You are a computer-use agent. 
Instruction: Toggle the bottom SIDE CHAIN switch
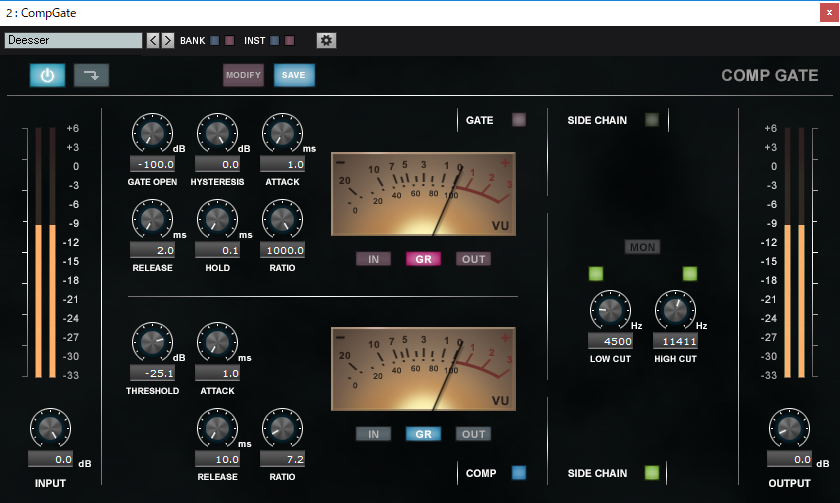(651, 472)
